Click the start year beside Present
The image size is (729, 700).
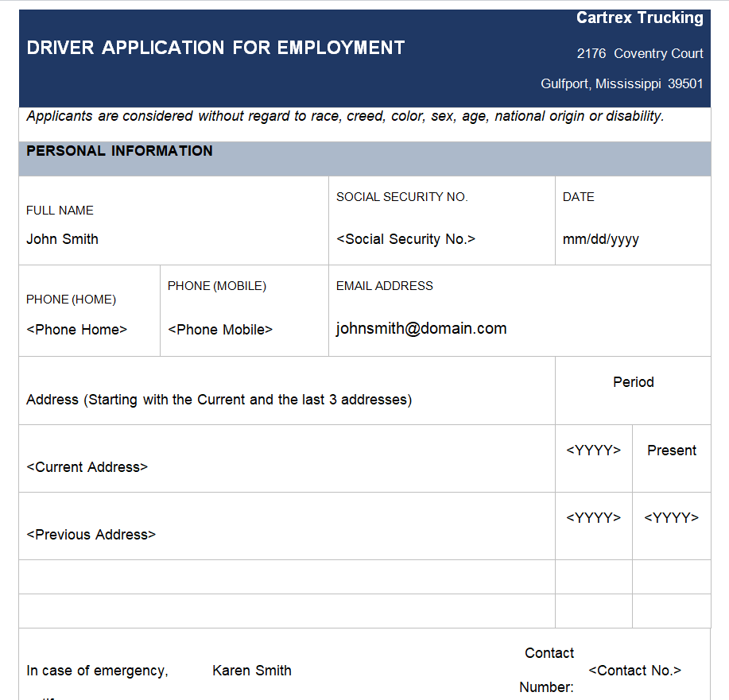(x=593, y=451)
